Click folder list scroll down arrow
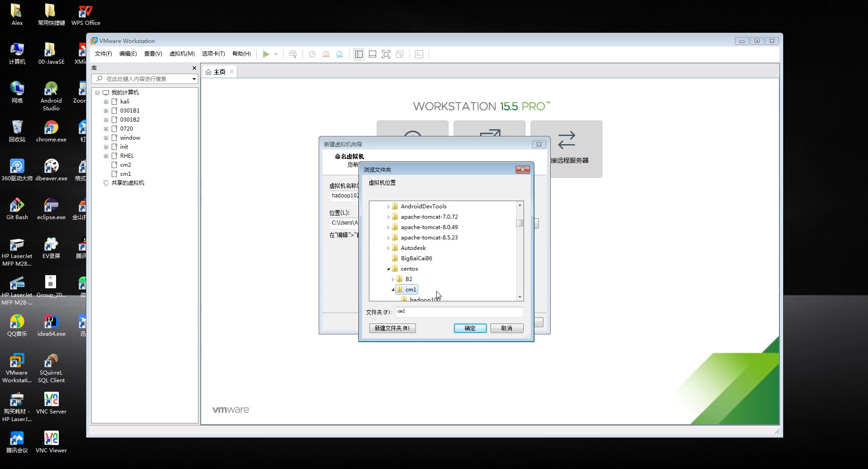This screenshot has height=469, width=868. pyautogui.click(x=520, y=297)
